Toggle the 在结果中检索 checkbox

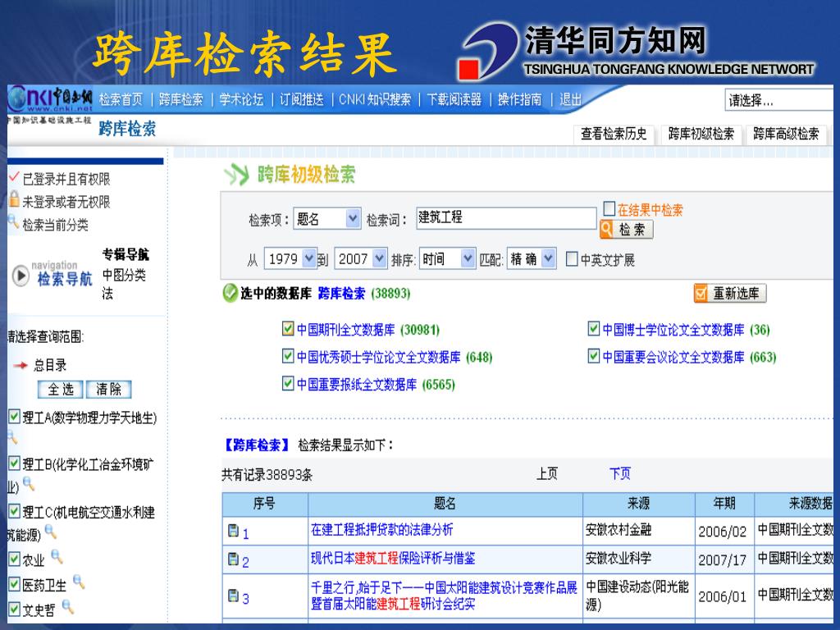pos(609,208)
